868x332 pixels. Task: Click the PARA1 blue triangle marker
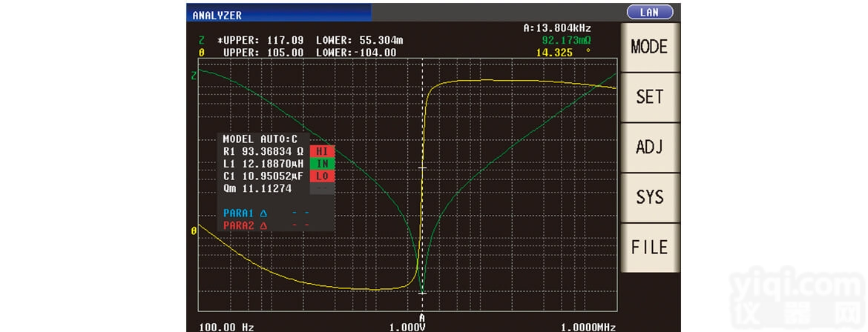tap(263, 213)
